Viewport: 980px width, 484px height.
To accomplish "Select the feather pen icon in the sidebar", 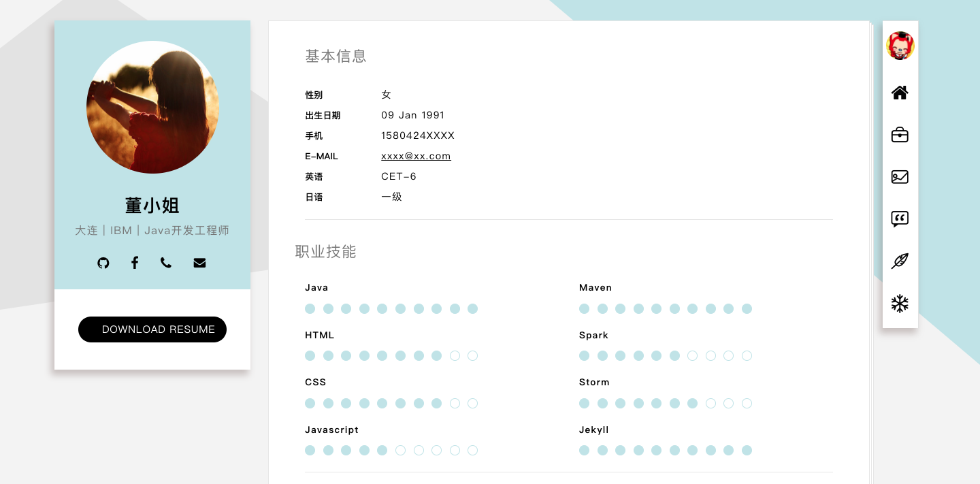I will point(900,261).
